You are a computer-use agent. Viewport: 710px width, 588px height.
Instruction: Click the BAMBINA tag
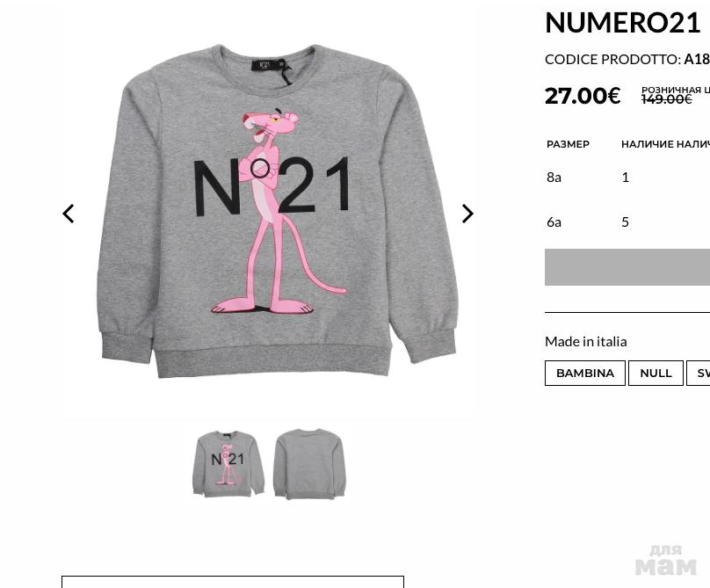585,374
